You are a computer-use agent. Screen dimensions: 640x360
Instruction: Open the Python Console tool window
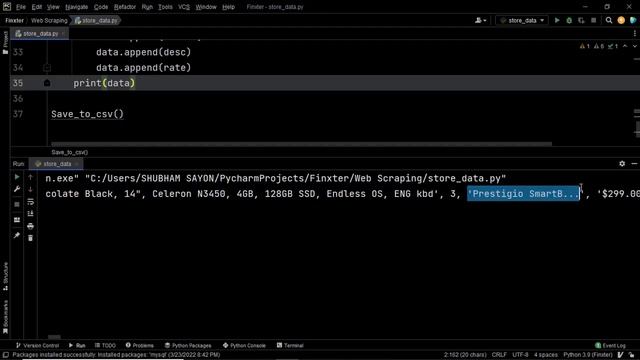[x=244, y=345]
